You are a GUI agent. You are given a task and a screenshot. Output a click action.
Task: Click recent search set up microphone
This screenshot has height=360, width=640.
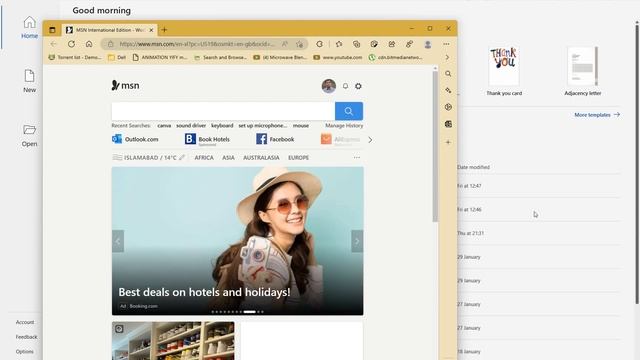tap(262, 126)
